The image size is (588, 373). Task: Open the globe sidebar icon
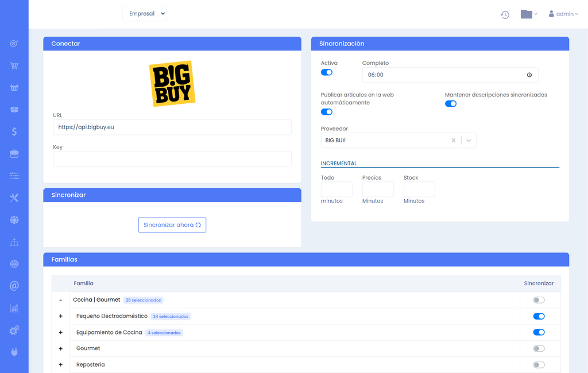[x=14, y=264]
